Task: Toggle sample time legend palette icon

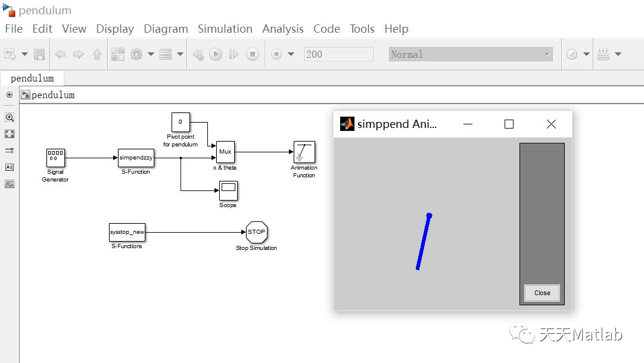Action: (x=10, y=151)
